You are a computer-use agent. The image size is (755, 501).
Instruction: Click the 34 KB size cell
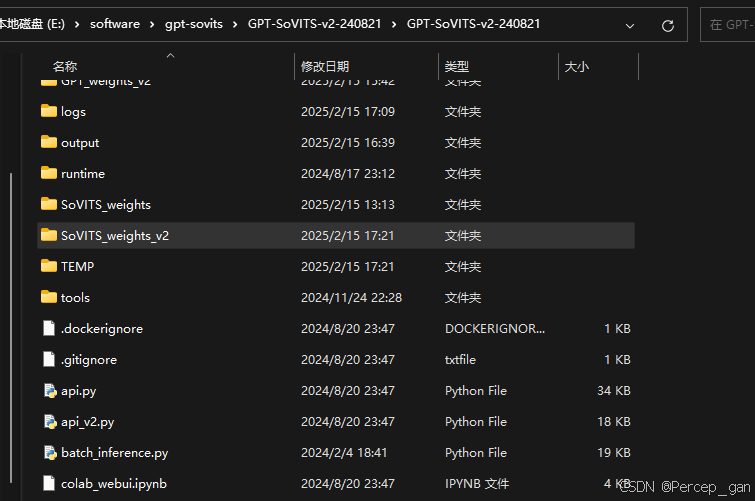(614, 391)
